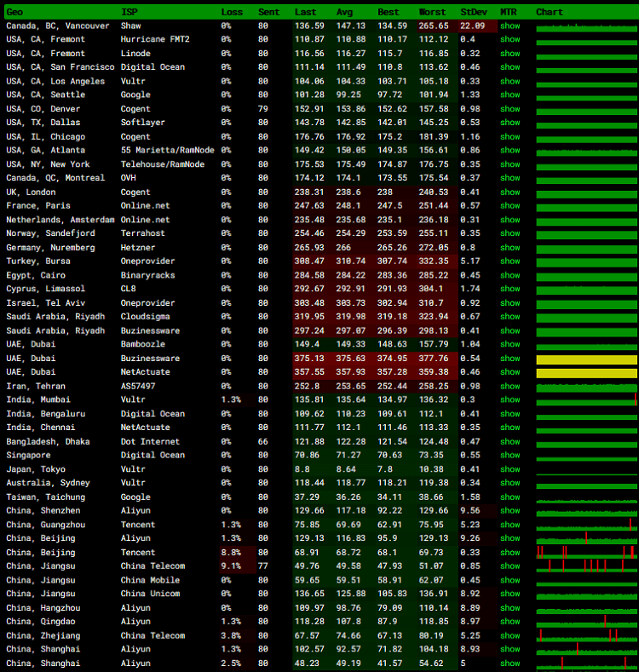
Task: Show MTR for Los Angeles Vultr
Action: (x=509, y=81)
